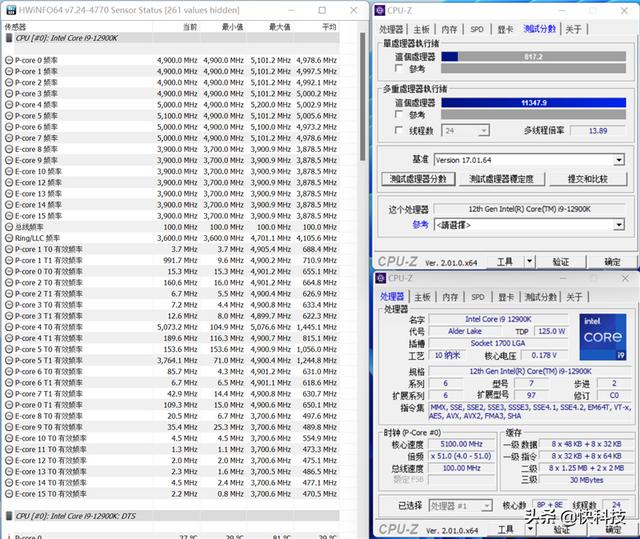Click the sensor icon beside Ring/LLC 频率
The height and width of the screenshot is (539, 640).
click(x=9, y=238)
